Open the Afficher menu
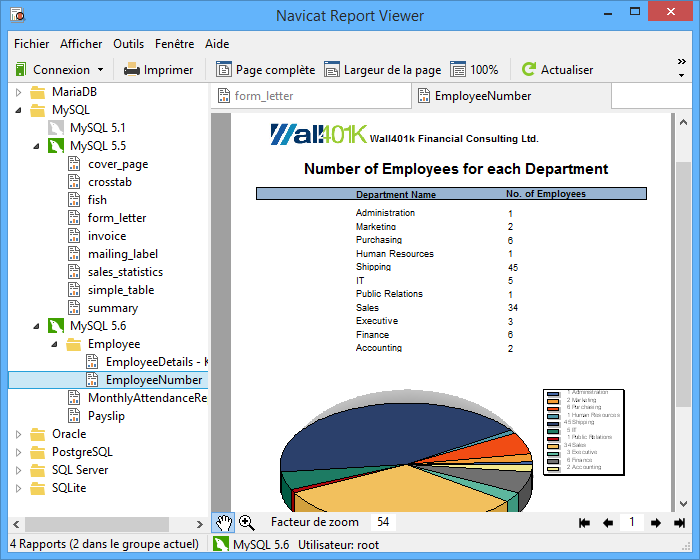The width and height of the screenshot is (700, 560). [81, 44]
